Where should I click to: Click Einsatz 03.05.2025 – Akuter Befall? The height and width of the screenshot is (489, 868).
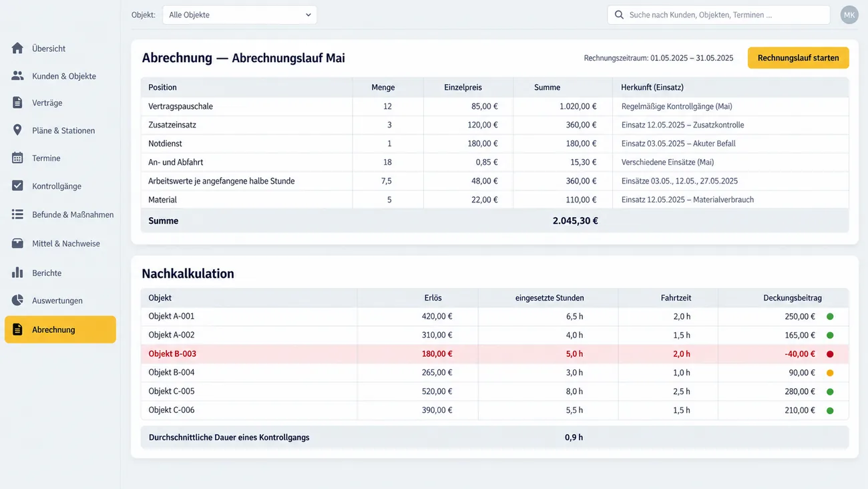pos(678,144)
